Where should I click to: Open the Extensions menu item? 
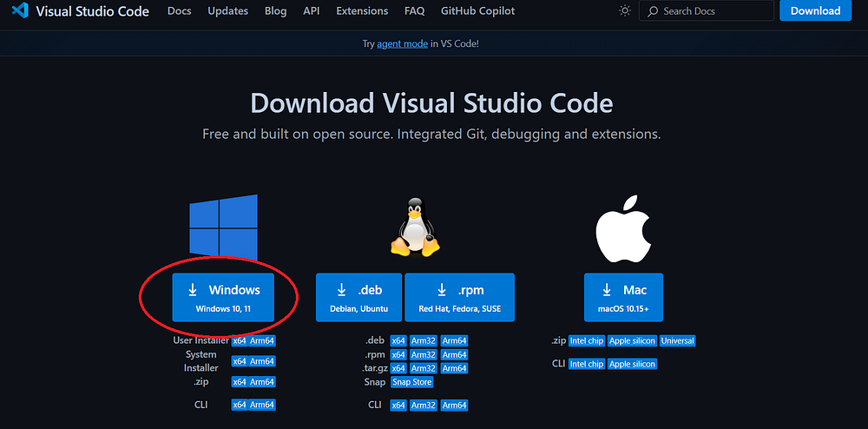[362, 11]
